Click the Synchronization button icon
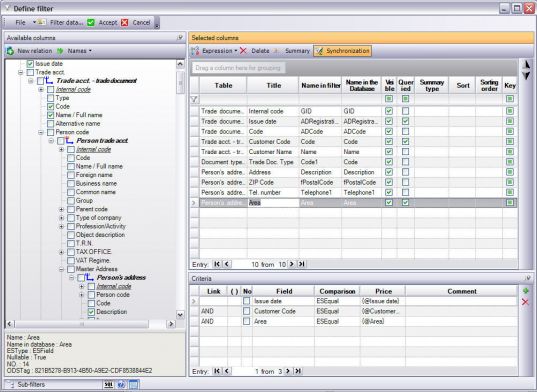Viewport: 537px width, 392px height. pos(319,51)
